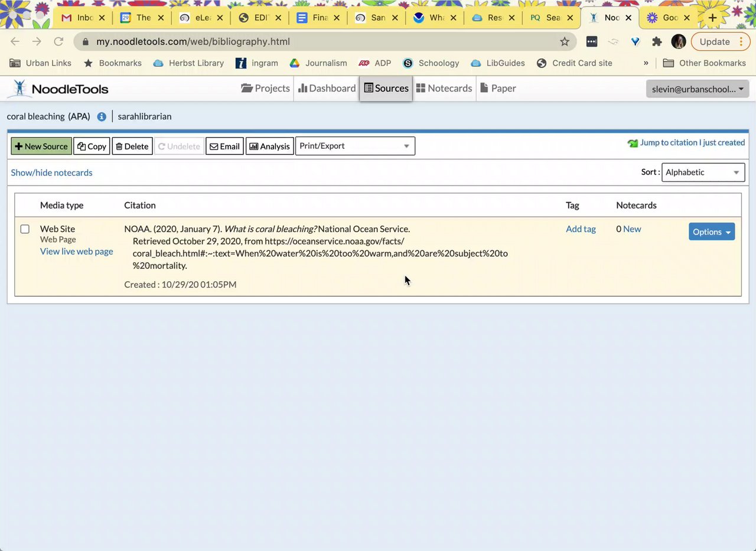The width and height of the screenshot is (756, 551).
Task: Select the Sources tab
Action: [x=386, y=88]
